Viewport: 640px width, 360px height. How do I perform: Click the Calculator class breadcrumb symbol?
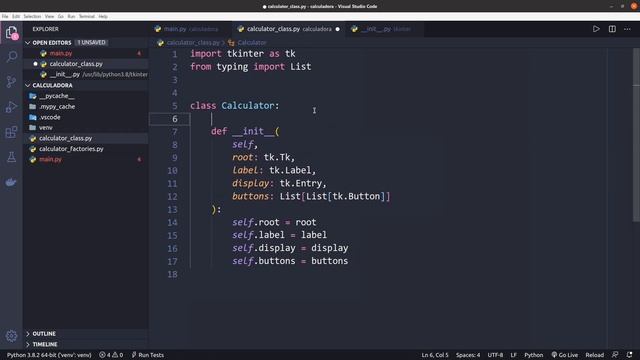pyautogui.click(x=248, y=42)
